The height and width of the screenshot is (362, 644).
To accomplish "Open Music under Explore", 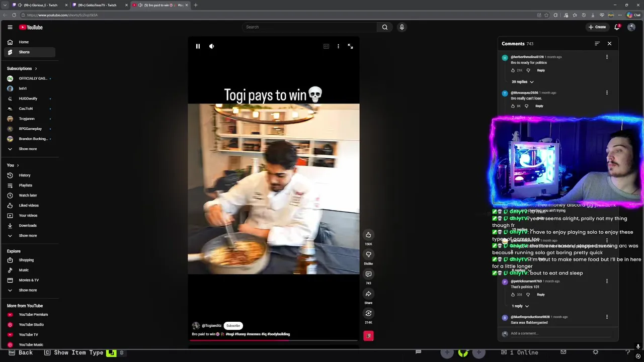I will [x=30, y=270].
